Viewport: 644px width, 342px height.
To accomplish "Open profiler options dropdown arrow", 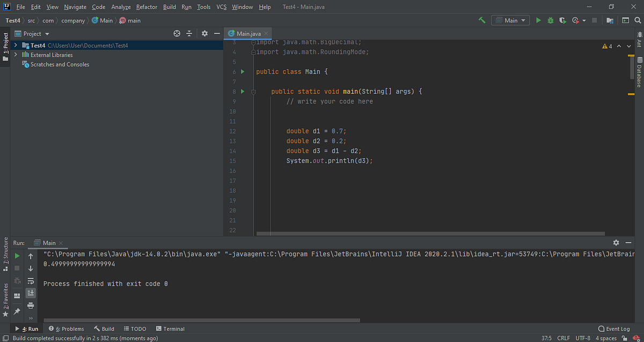I will coord(583,20).
